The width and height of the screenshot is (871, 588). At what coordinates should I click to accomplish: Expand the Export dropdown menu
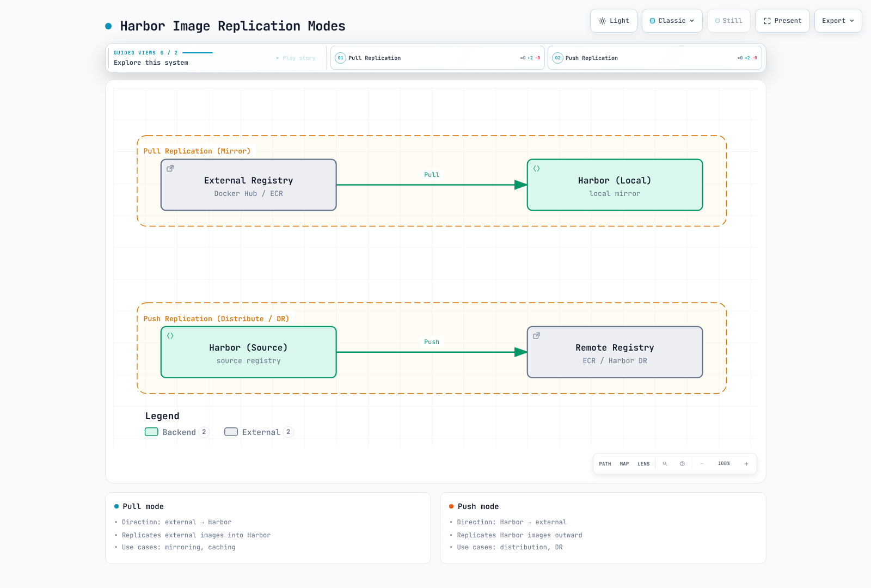coord(838,21)
